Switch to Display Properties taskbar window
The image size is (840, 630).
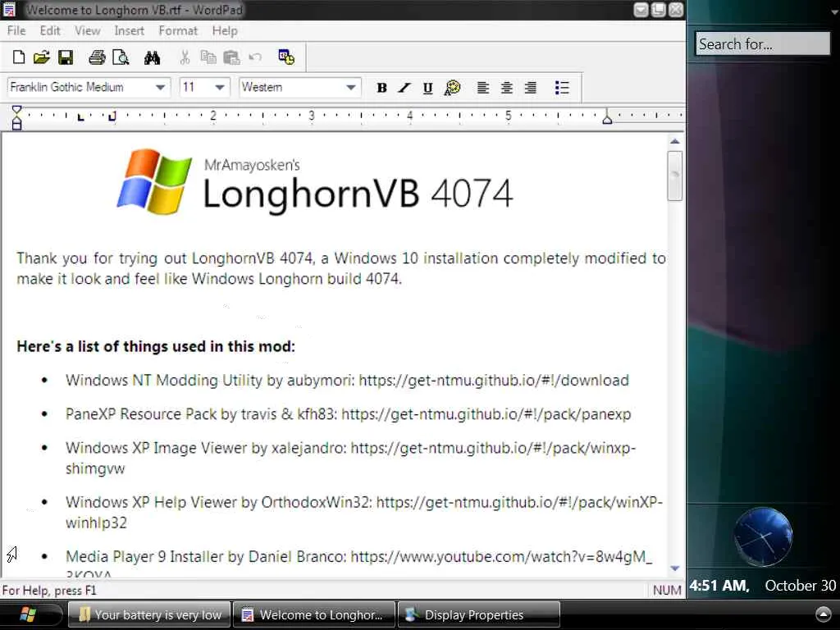coord(479,614)
